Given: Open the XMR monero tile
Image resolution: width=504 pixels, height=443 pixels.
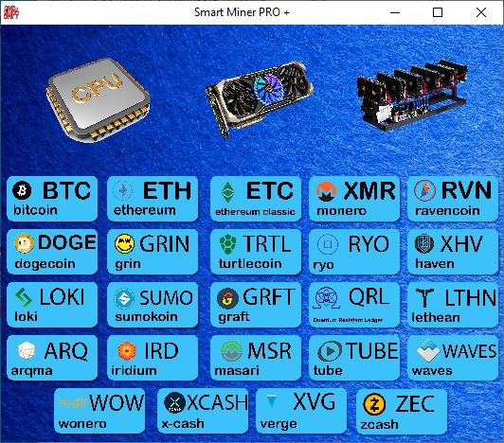Looking at the screenshot, I should click(354, 199).
